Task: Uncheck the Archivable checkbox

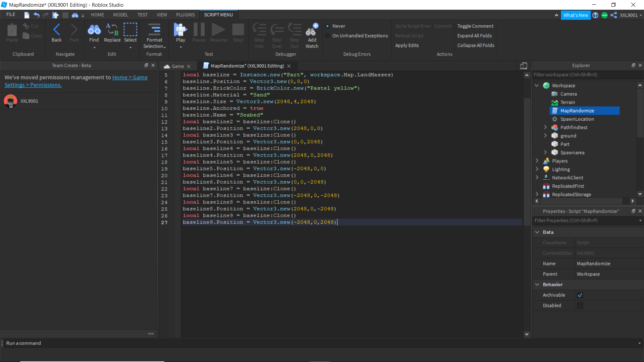Action: (580, 295)
